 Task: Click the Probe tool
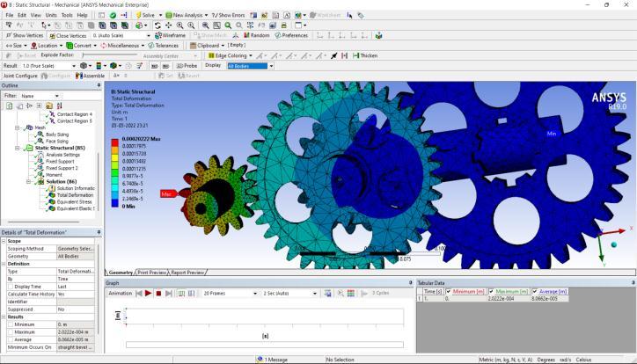click(x=187, y=66)
